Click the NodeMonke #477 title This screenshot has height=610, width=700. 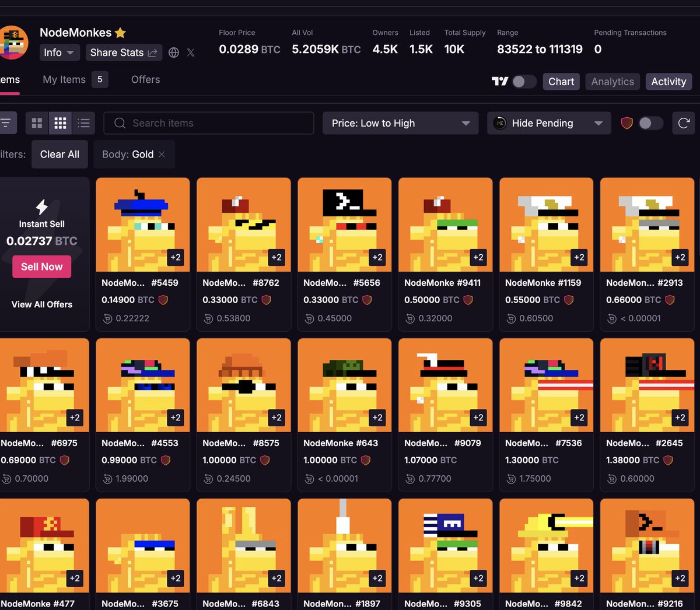[38, 604]
